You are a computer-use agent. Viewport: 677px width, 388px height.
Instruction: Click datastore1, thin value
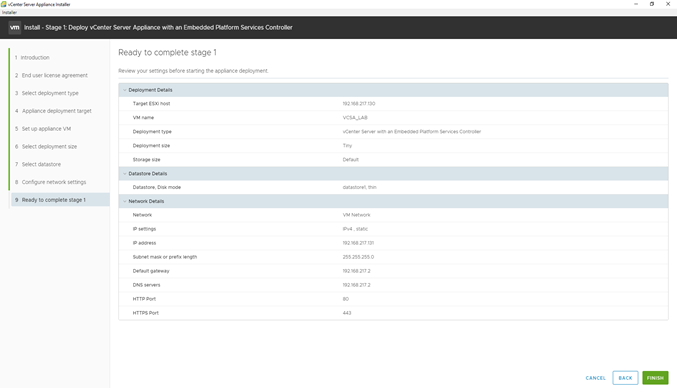360,187
